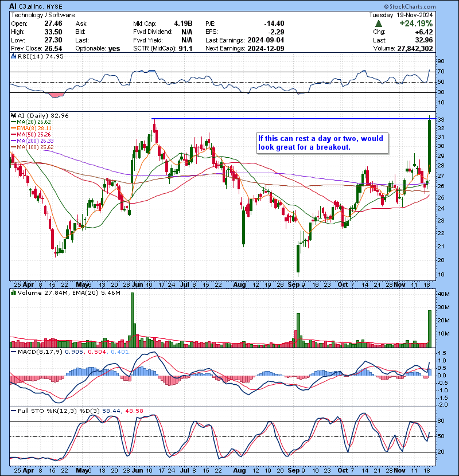Click the MA(200) 26.33 legend entry

pos(32,141)
